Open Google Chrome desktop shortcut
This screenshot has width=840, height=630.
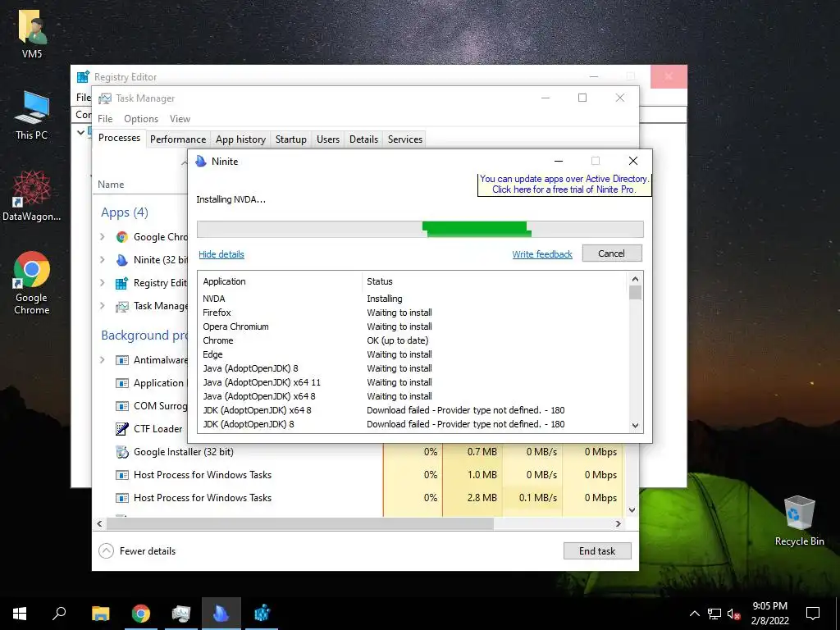tap(32, 283)
